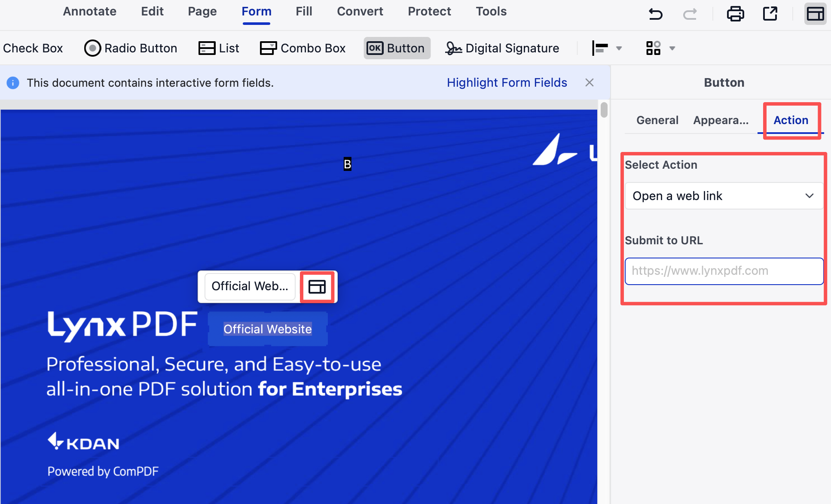Select the Check Box tool
The height and width of the screenshot is (504, 831).
tap(33, 48)
